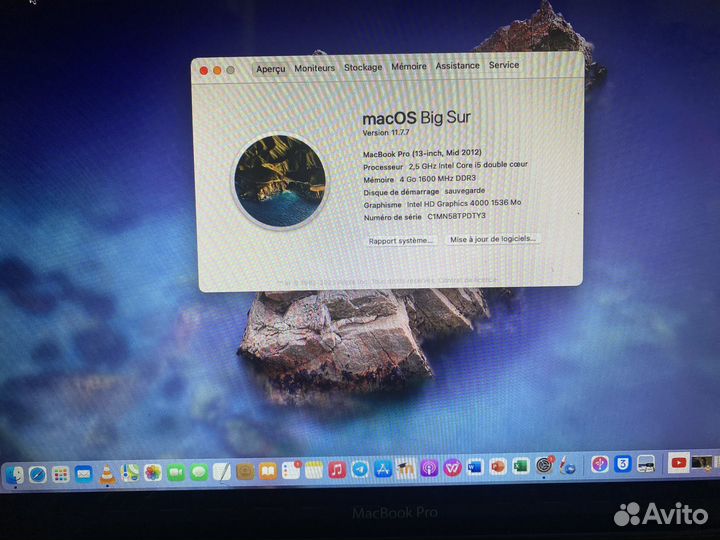The width and height of the screenshot is (720, 540).
Task: Open the graduation cap app icon
Action: coord(406,469)
